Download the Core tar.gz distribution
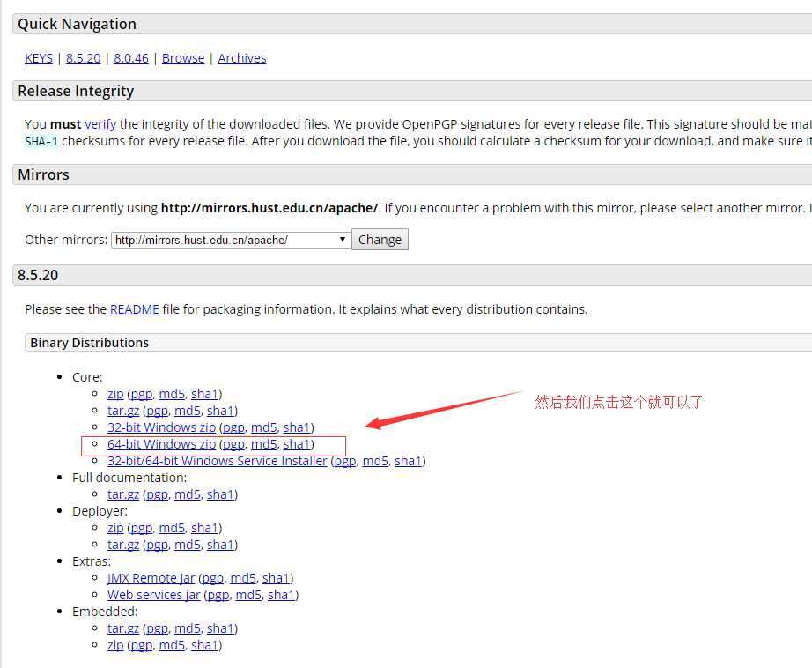The image size is (812, 668). coord(123,411)
